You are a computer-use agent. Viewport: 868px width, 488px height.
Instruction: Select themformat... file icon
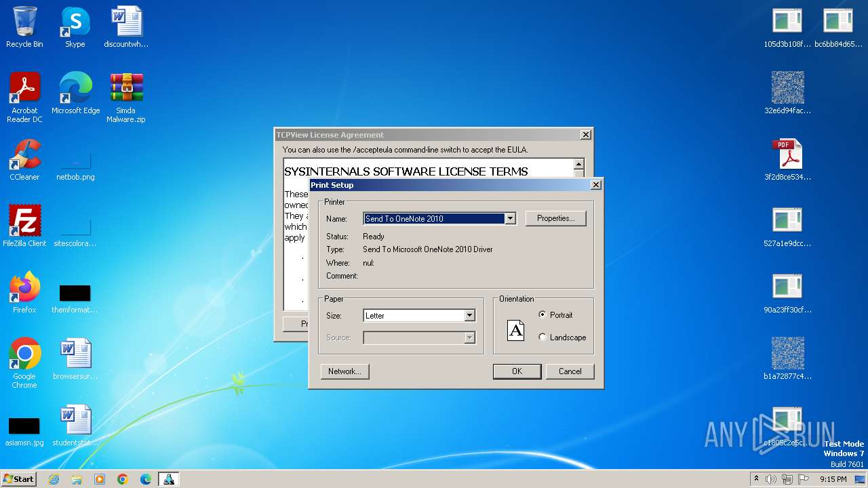coord(75,300)
